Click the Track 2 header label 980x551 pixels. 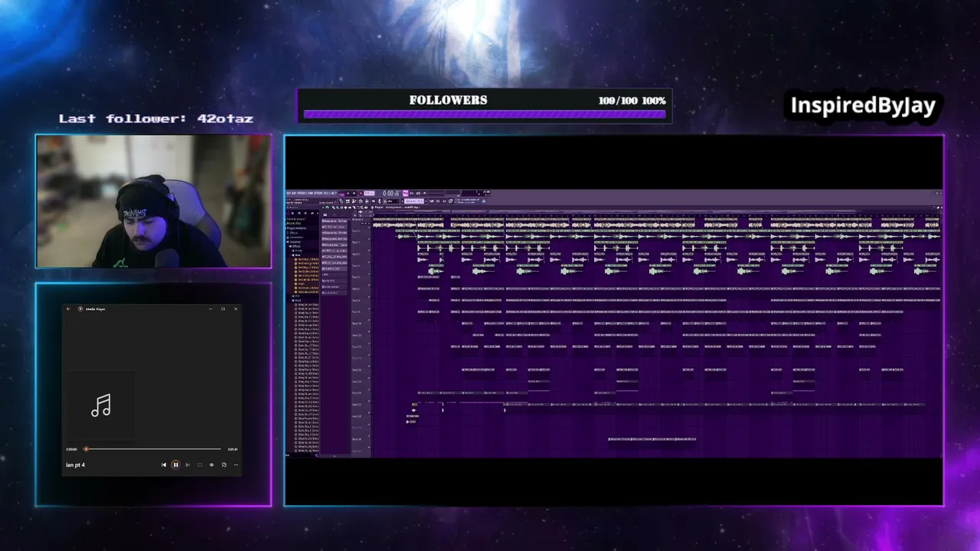356,230
